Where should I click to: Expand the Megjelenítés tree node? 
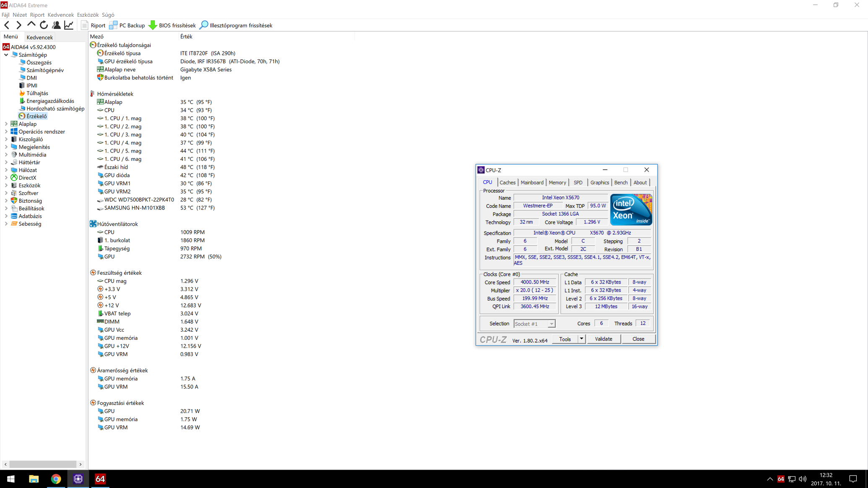(6, 147)
